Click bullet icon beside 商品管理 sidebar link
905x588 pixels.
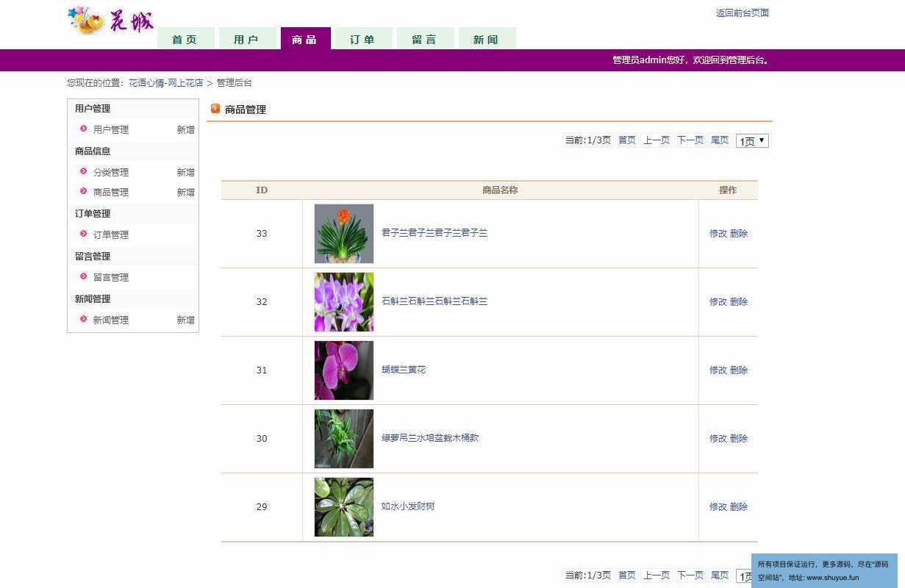pos(83,191)
